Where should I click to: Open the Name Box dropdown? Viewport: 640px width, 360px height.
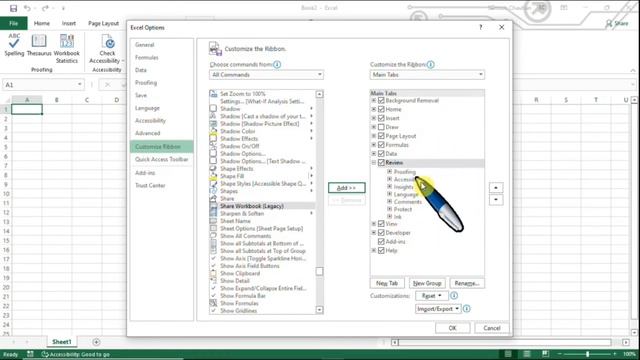pyautogui.click(x=80, y=85)
